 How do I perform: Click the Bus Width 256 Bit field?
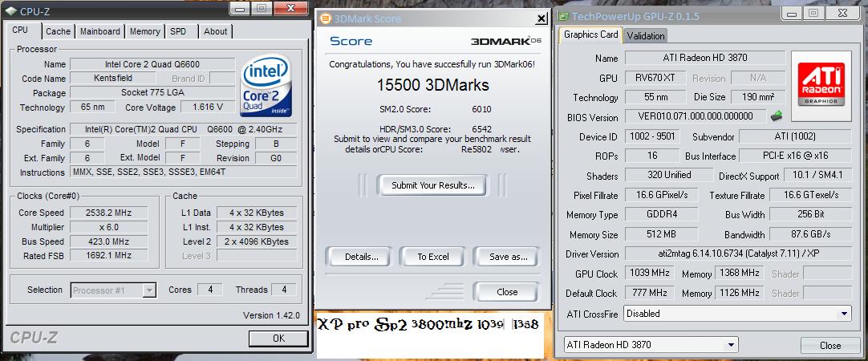[810, 214]
